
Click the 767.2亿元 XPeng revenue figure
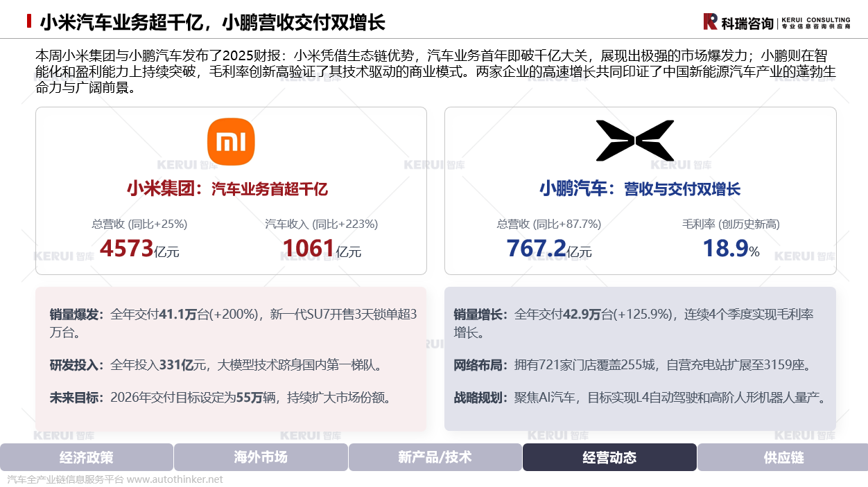[548, 248]
